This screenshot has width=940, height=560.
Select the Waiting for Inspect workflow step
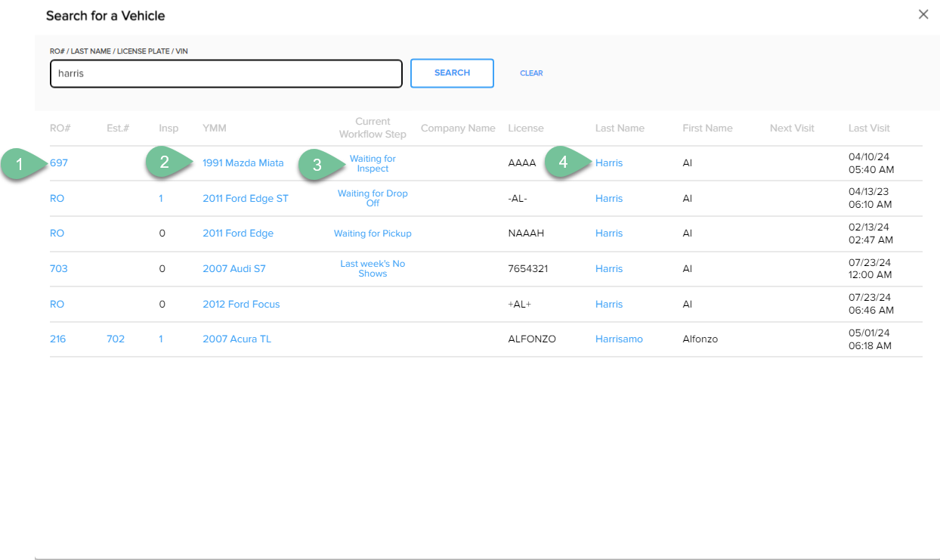pos(373,163)
